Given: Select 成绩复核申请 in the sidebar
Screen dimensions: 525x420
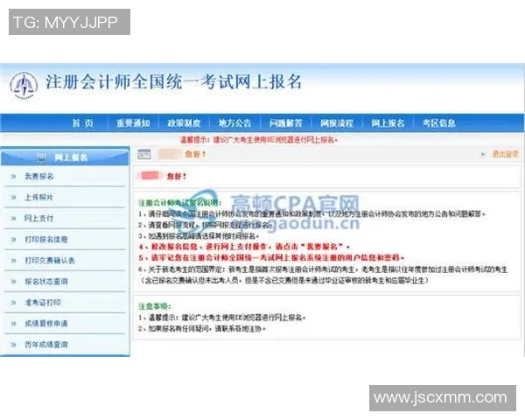Looking at the screenshot, I should point(46,324).
